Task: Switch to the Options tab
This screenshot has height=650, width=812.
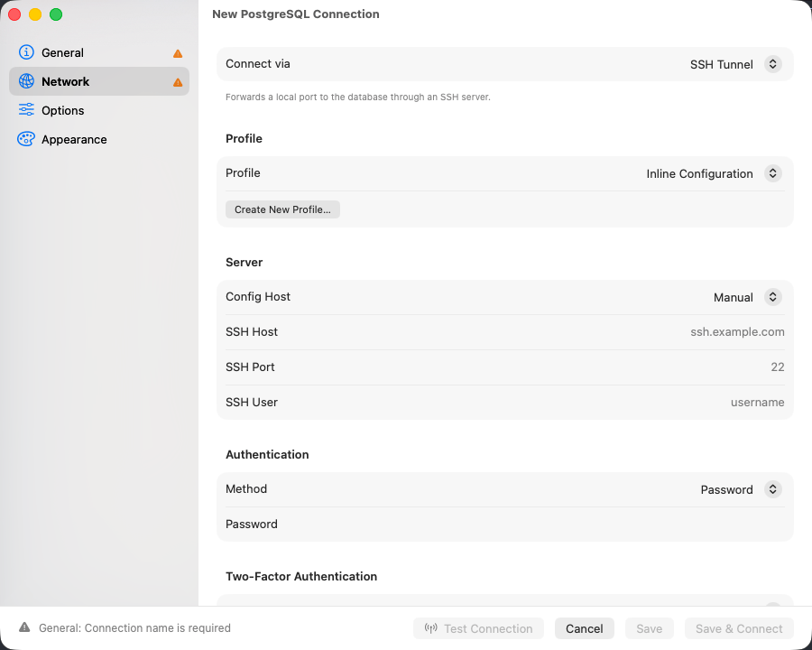Action: pos(99,110)
